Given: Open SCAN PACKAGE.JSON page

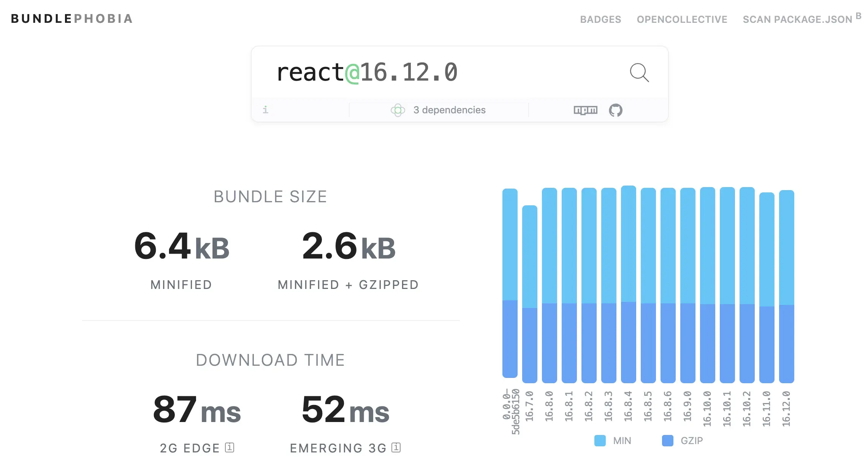Looking at the screenshot, I should click(x=798, y=19).
